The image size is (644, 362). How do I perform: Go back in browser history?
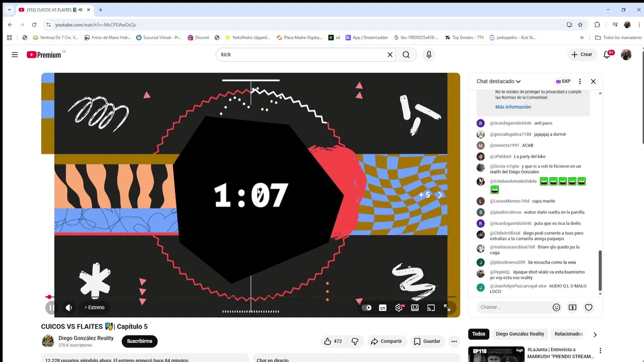[x=10, y=25]
